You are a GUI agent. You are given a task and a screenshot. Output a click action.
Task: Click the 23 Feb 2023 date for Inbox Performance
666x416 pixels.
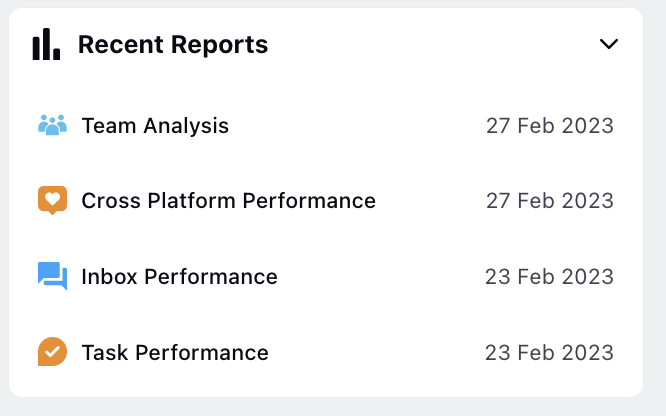point(549,277)
